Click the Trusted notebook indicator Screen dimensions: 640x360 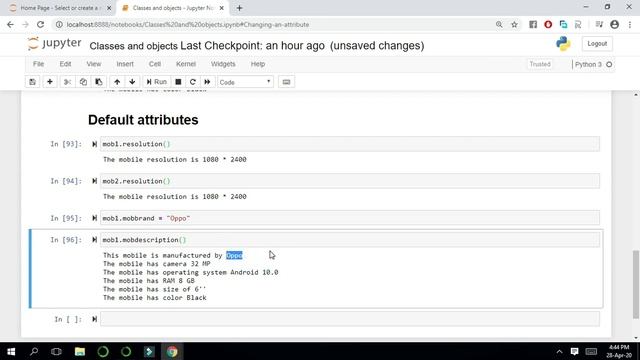[540, 64]
